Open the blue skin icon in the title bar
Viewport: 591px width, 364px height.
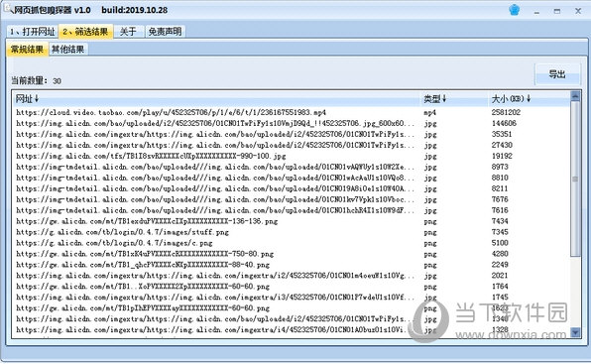click(x=515, y=10)
